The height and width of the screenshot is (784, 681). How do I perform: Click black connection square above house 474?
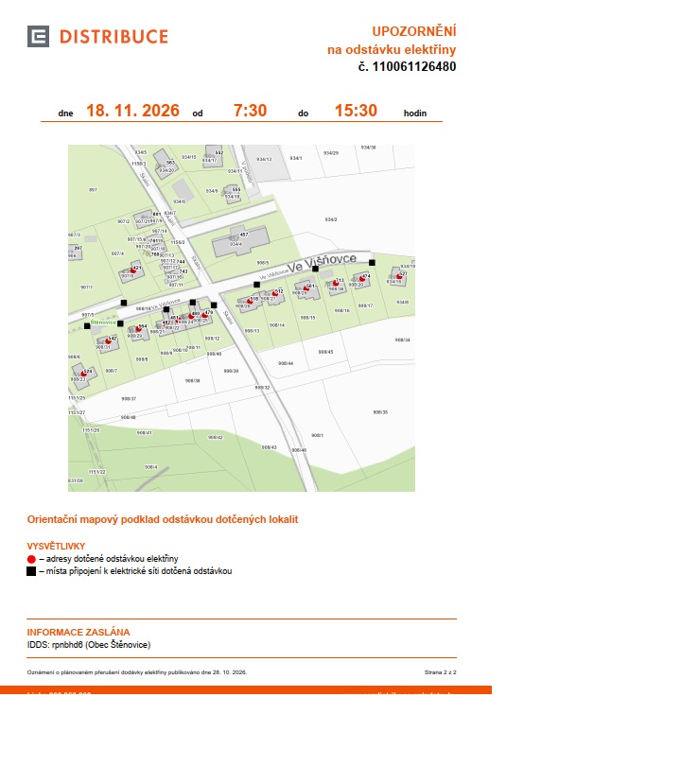point(372,263)
